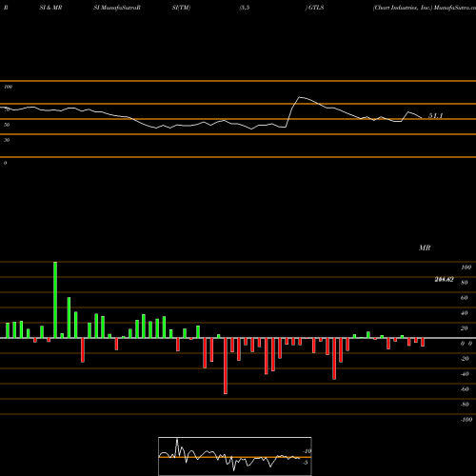Click the Chart Industries, Inc. title text
Viewport: 476px width, 476px height.
[x=403, y=8]
